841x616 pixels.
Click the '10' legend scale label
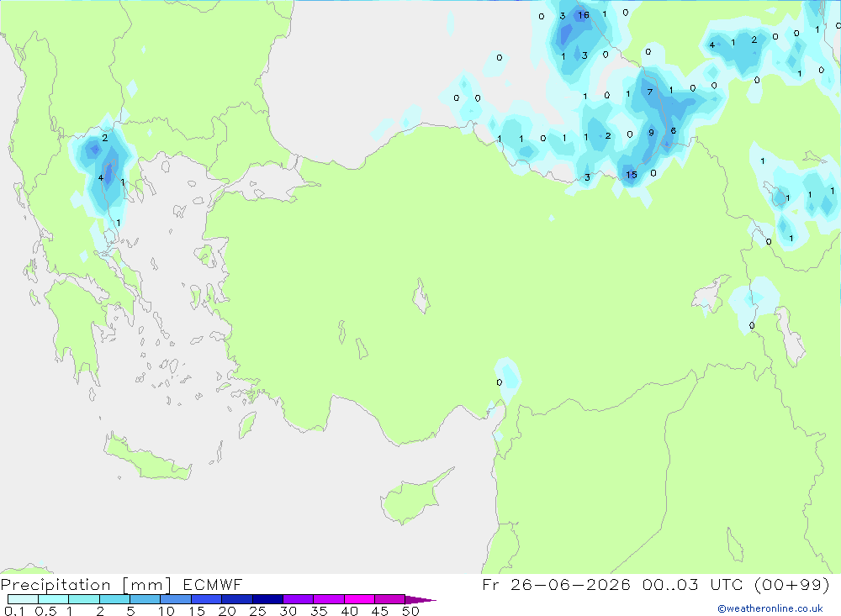(167, 611)
